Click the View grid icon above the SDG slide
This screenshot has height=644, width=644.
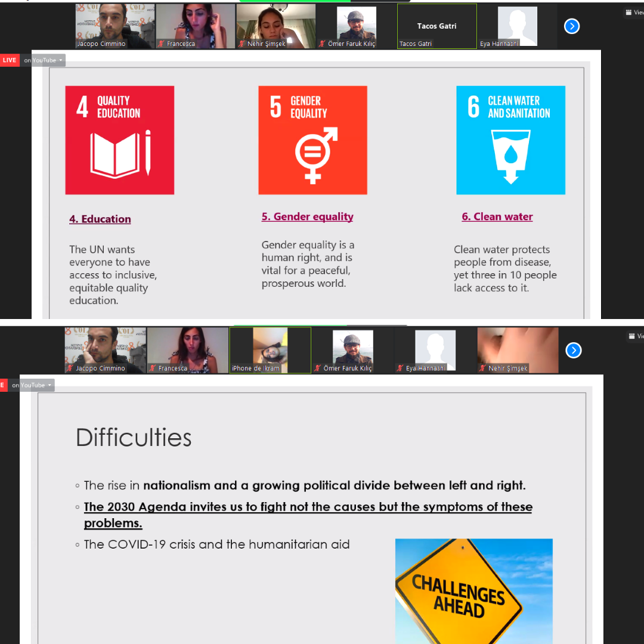point(628,13)
